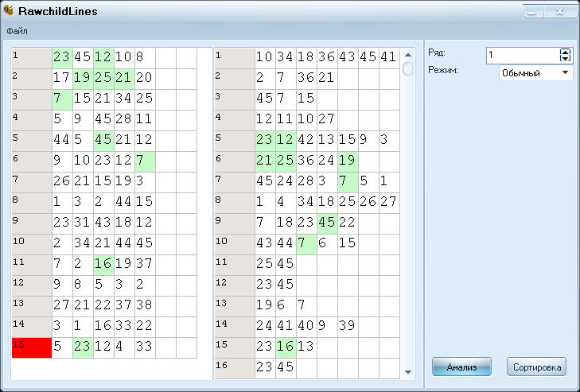Select cell 26 in right table row 8

pyautogui.click(x=368, y=203)
